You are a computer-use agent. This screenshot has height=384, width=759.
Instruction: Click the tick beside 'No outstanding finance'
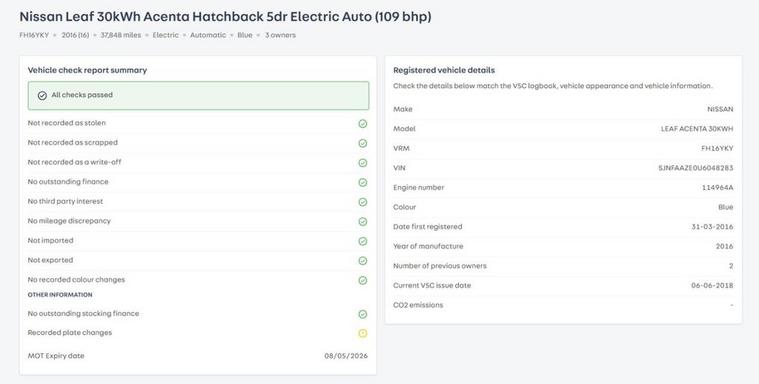pyautogui.click(x=363, y=183)
